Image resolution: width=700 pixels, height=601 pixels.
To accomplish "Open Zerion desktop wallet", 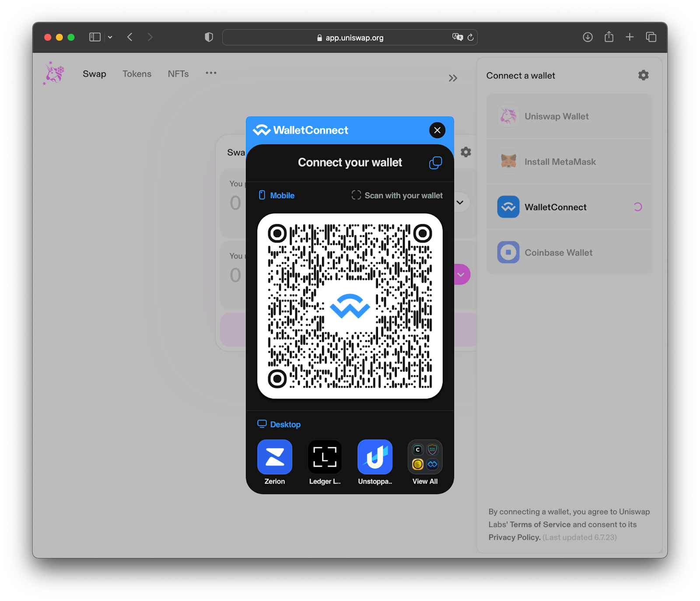I will [x=275, y=462].
